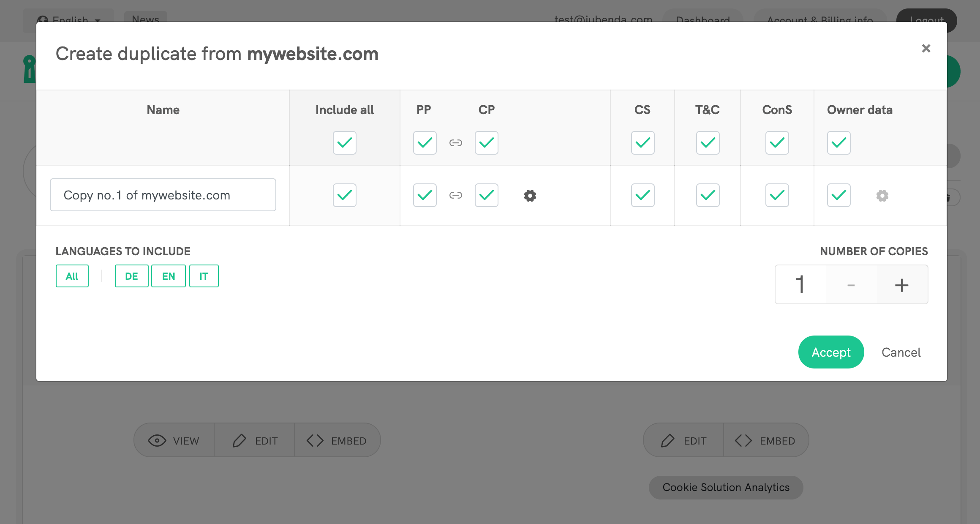
Task: Uncheck the Include all checkbox in the copy row
Action: pos(344,195)
